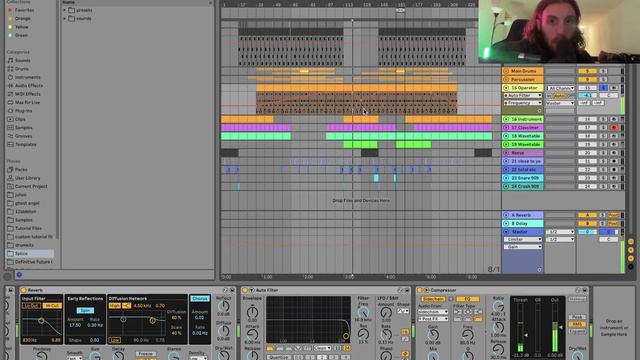Screen dimensions: 640x360
Task: Solo the 16 Instrument track
Action: [603, 119]
